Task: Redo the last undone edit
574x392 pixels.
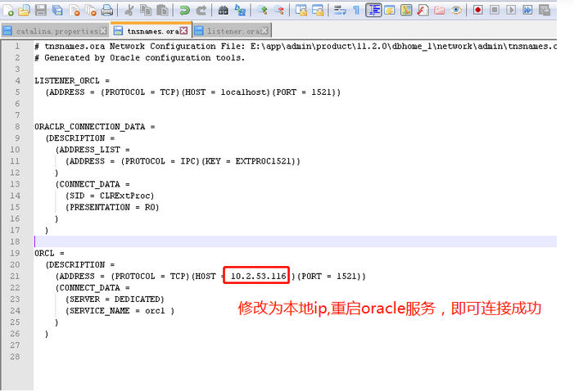Action: [x=201, y=11]
